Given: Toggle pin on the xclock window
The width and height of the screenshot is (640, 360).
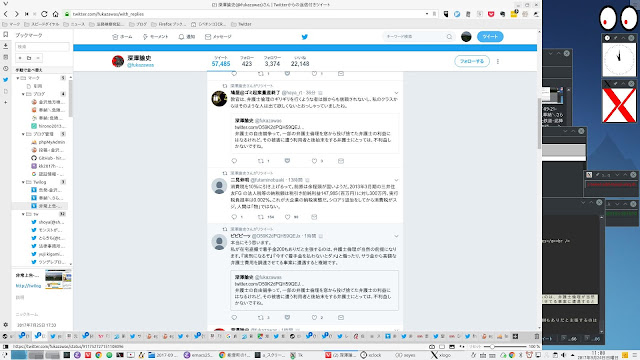Looking at the screenshot, I should [615, 38].
